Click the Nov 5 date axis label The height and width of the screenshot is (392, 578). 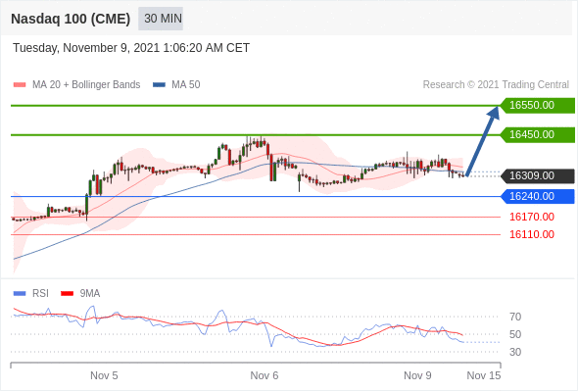[x=104, y=375]
